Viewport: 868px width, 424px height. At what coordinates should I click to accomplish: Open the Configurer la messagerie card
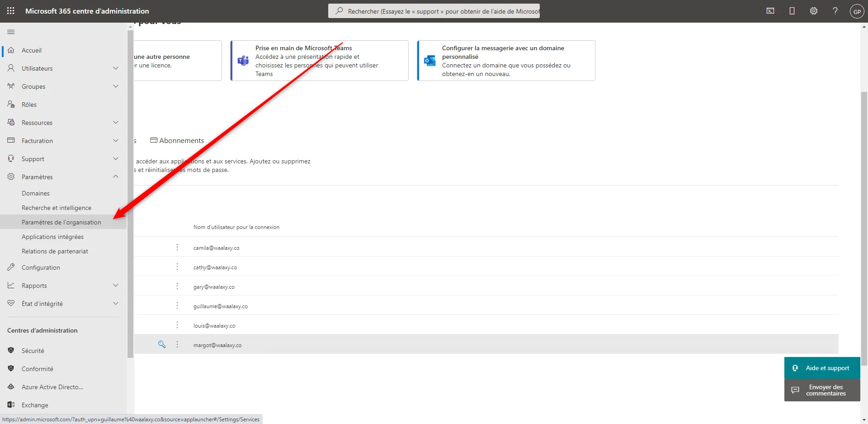point(506,61)
